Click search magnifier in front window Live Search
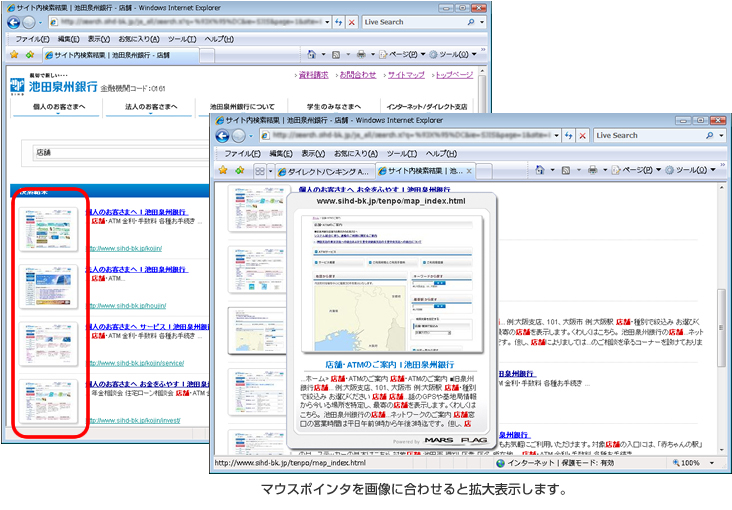732x510 pixels. pos(710,135)
